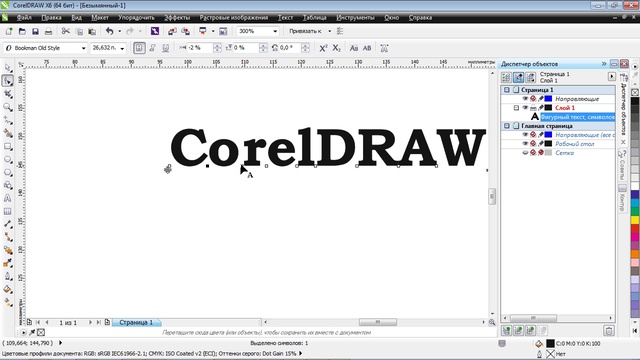Open the zoom level dropdown 300%

pos(275,31)
